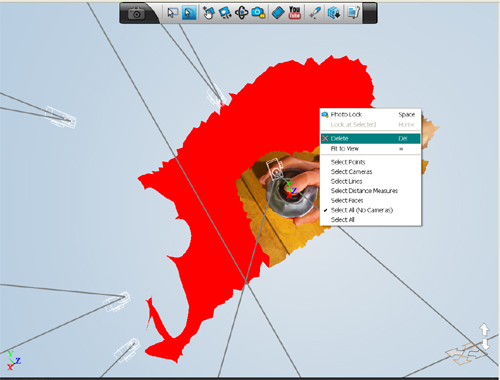500x380 pixels.
Task: Activate the highlighted polygon selection tool
Action: click(x=189, y=13)
